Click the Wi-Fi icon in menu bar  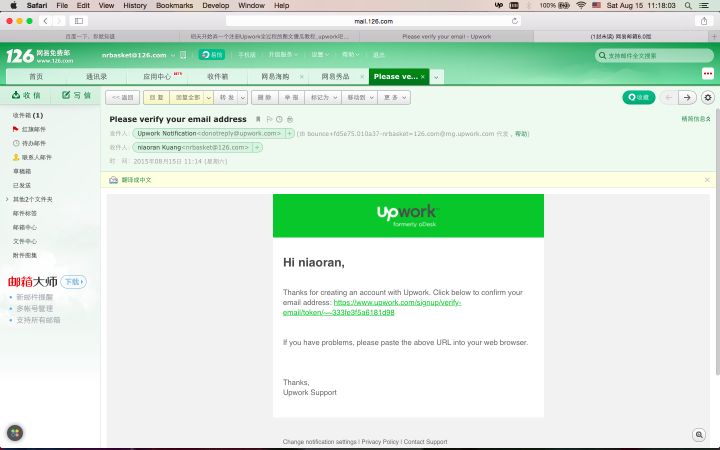(x=581, y=6)
